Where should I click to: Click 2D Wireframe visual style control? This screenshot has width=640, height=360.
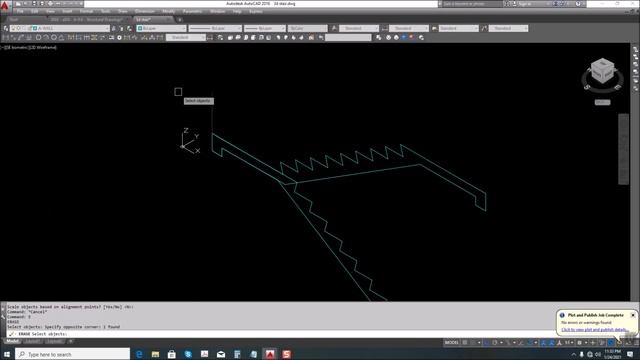[43, 47]
